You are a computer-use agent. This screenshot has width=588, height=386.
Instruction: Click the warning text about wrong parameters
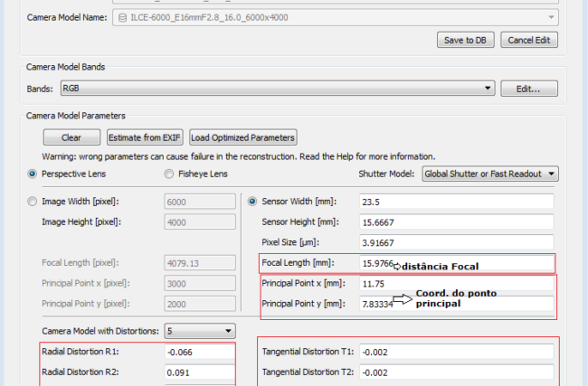(239, 156)
